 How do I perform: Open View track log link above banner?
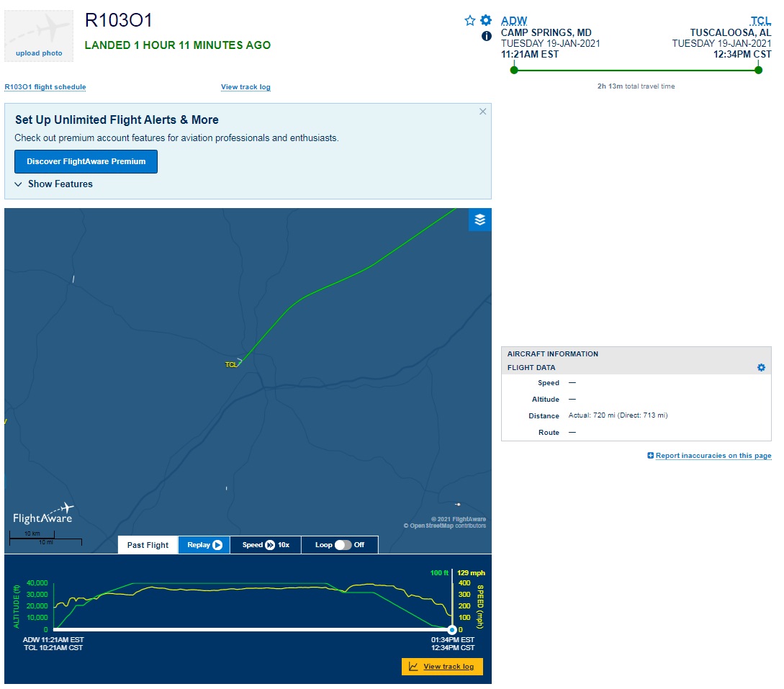point(245,87)
